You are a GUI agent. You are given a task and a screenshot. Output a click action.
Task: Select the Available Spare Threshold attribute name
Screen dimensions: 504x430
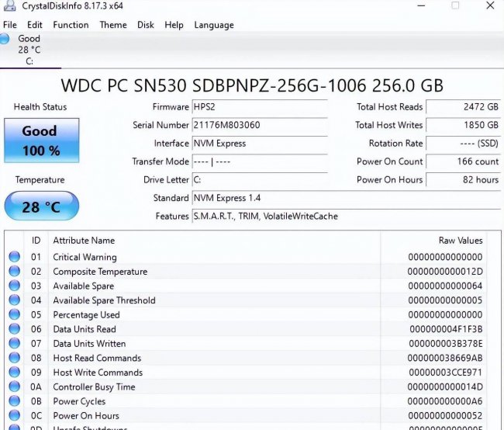tap(104, 300)
